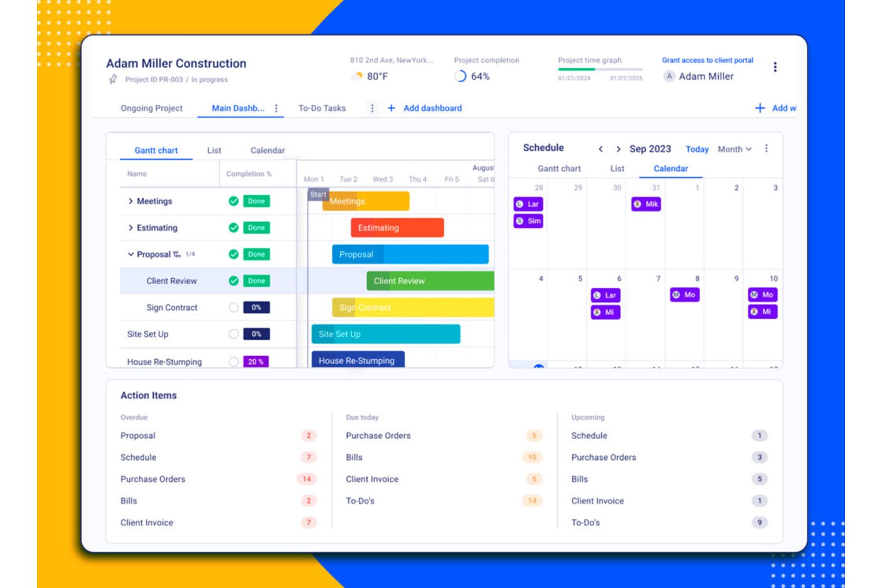
Task: Open the project header three-dot menu
Action: 775,67
